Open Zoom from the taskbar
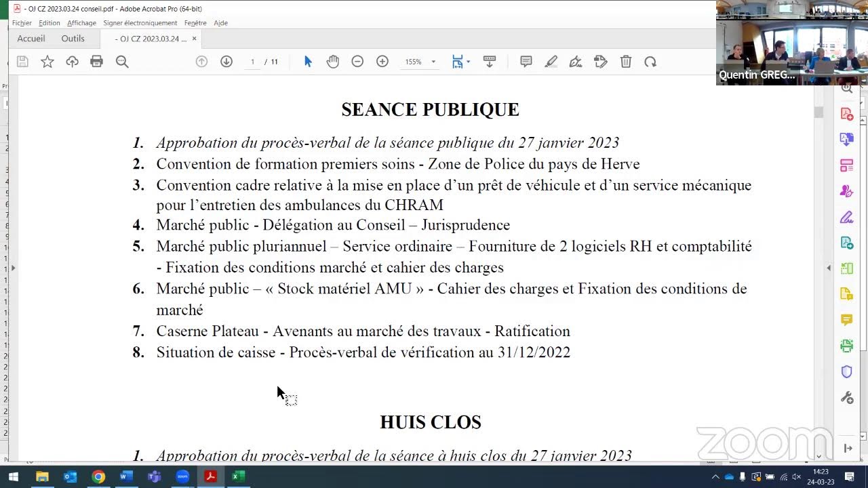 [182, 476]
